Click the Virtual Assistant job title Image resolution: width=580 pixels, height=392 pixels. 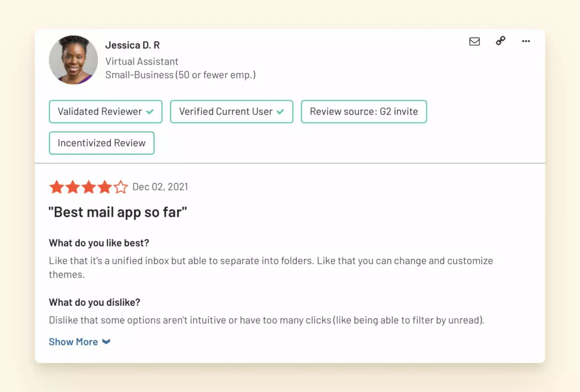(142, 61)
